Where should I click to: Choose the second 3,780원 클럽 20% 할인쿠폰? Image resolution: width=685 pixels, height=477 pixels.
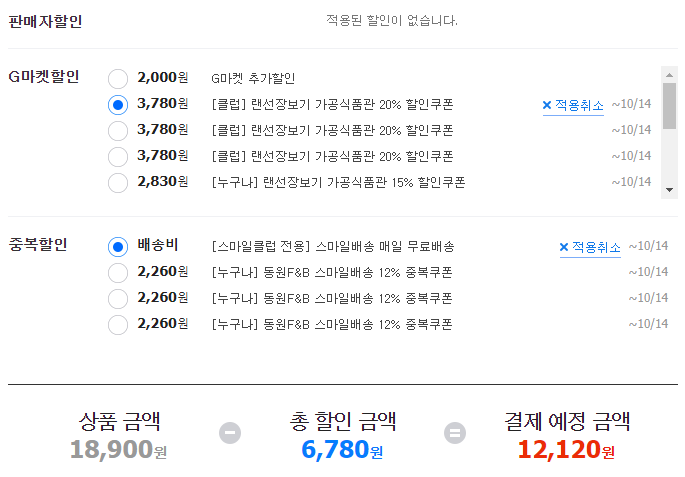point(118,131)
